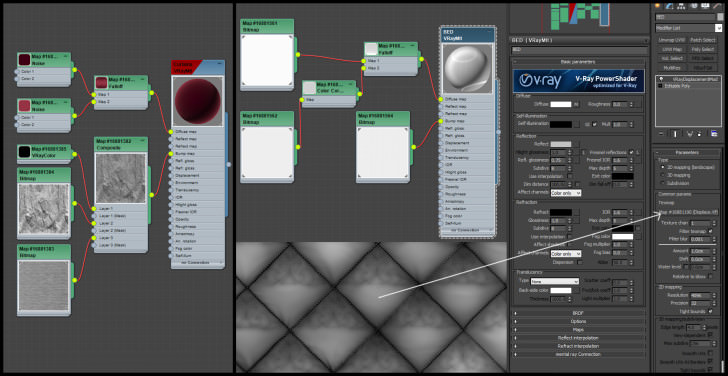Click the Back-side color swatch

point(561,291)
